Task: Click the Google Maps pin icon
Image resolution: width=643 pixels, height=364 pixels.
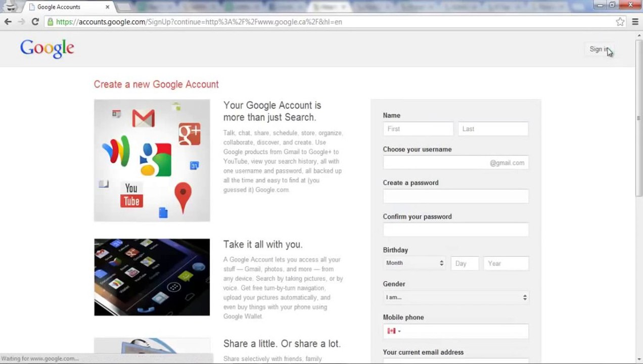Action: (183, 197)
